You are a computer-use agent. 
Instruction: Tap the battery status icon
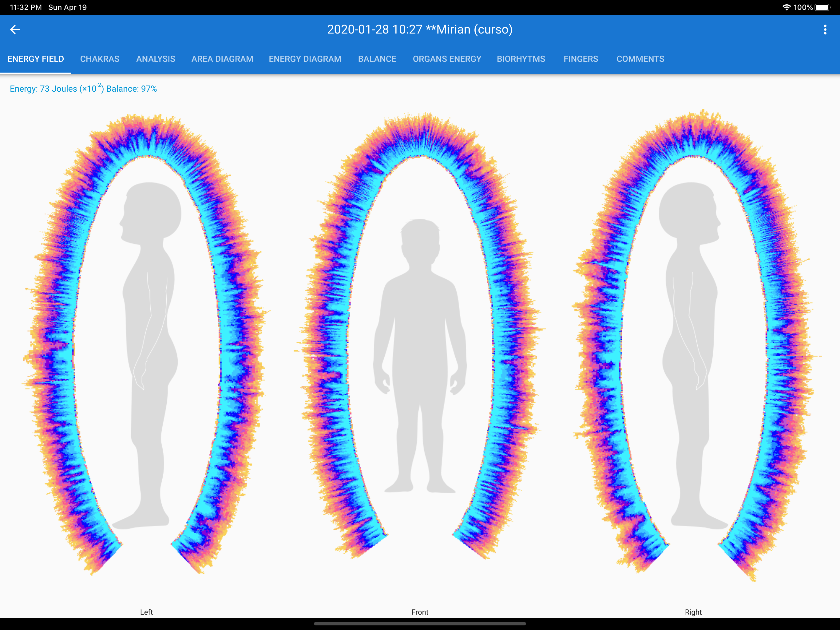tap(822, 7)
